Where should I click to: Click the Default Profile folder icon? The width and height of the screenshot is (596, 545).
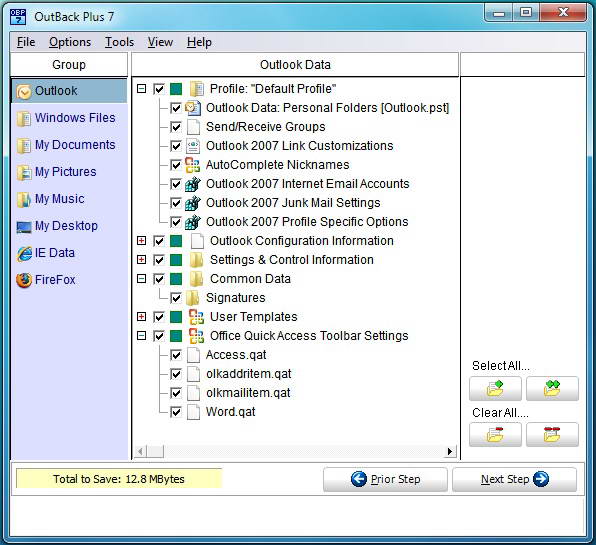tap(197, 89)
